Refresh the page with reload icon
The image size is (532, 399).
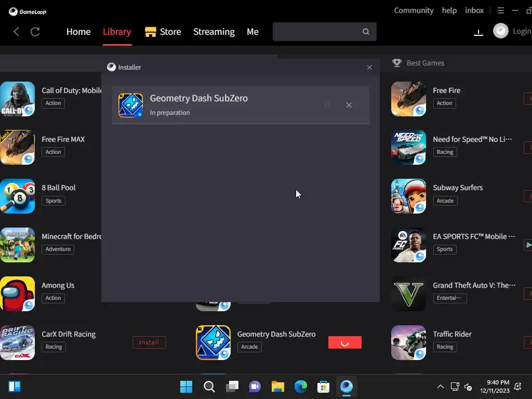click(x=35, y=32)
